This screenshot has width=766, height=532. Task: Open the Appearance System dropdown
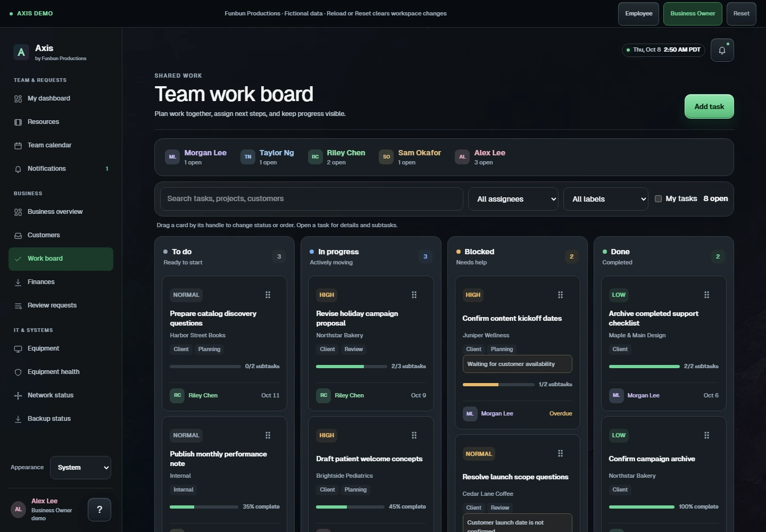tap(81, 468)
